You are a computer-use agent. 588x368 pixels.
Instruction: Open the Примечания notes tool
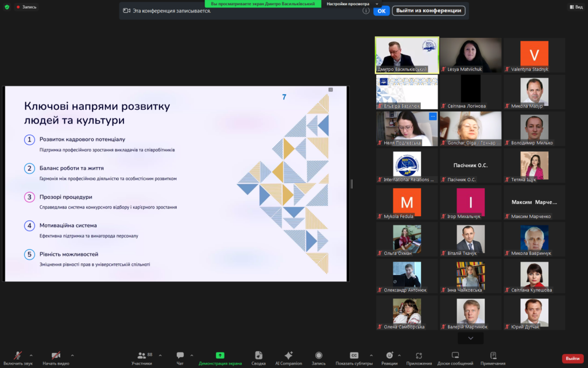493,356
